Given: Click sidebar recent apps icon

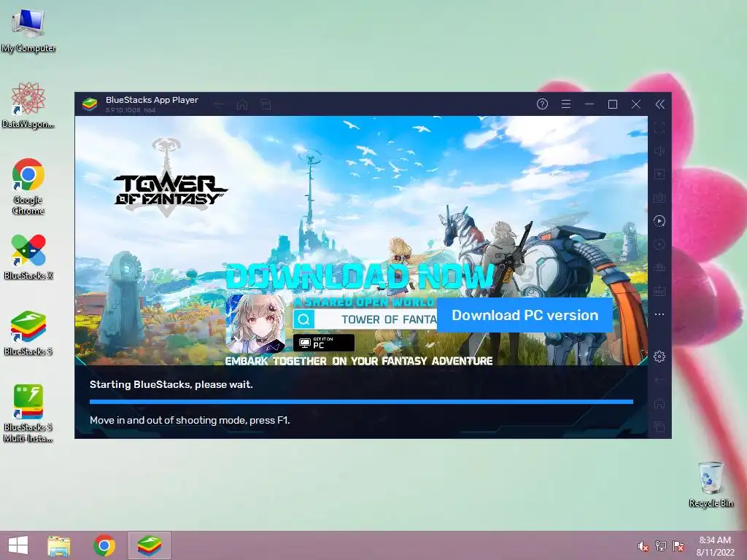Looking at the screenshot, I should [x=659, y=427].
